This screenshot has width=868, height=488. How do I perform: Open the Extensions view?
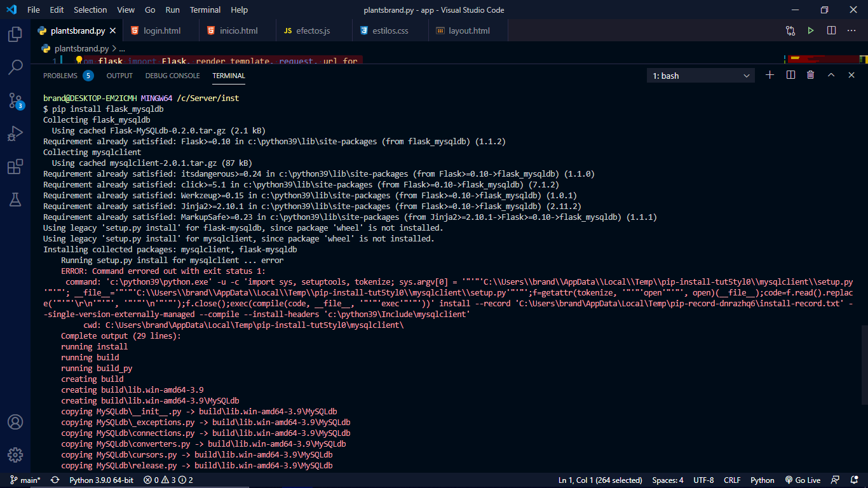point(15,166)
